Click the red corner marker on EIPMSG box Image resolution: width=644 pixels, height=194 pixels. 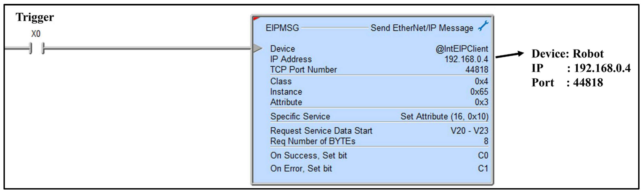[x=256, y=18]
